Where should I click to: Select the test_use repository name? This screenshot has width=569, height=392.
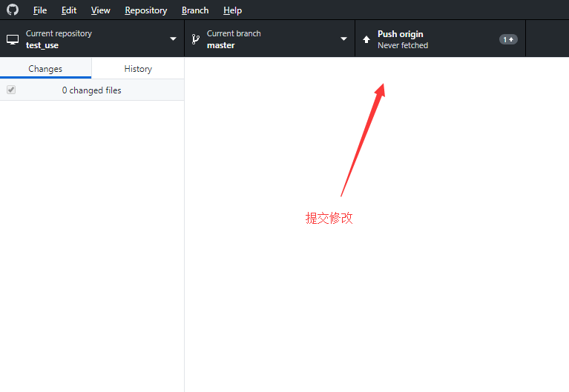[42, 45]
